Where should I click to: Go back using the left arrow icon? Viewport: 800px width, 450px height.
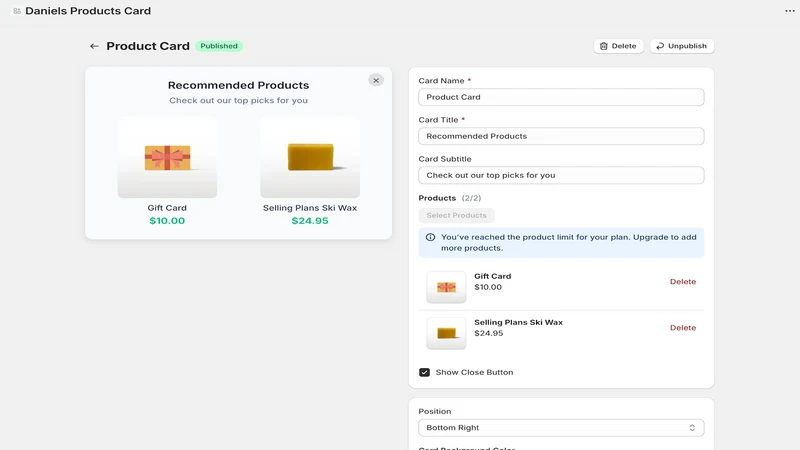pos(94,46)
